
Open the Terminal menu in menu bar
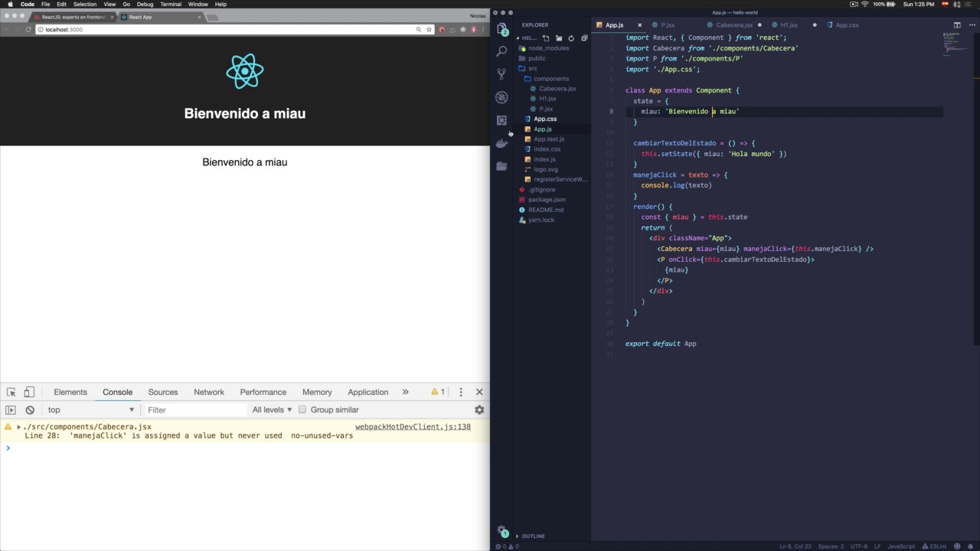[171, 4]
